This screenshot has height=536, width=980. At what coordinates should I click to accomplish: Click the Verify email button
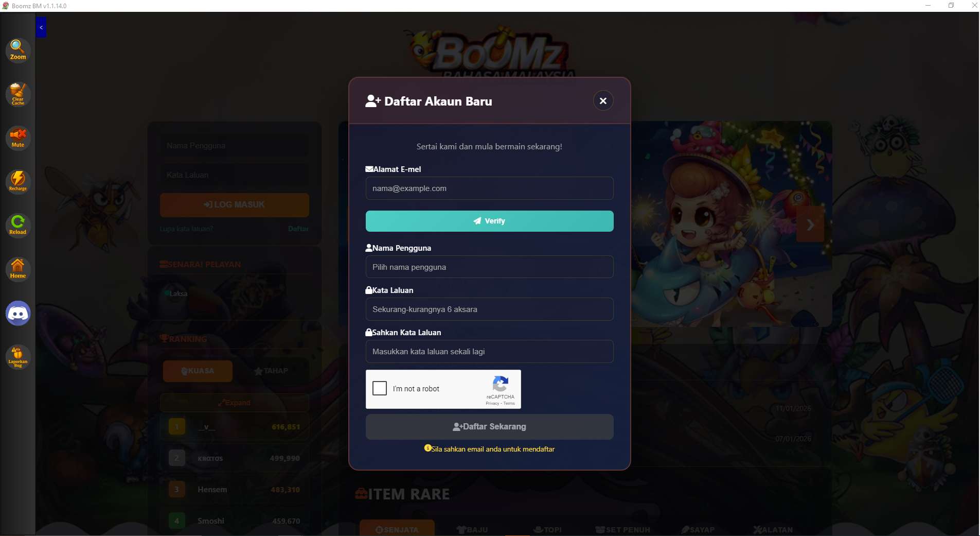489,221
